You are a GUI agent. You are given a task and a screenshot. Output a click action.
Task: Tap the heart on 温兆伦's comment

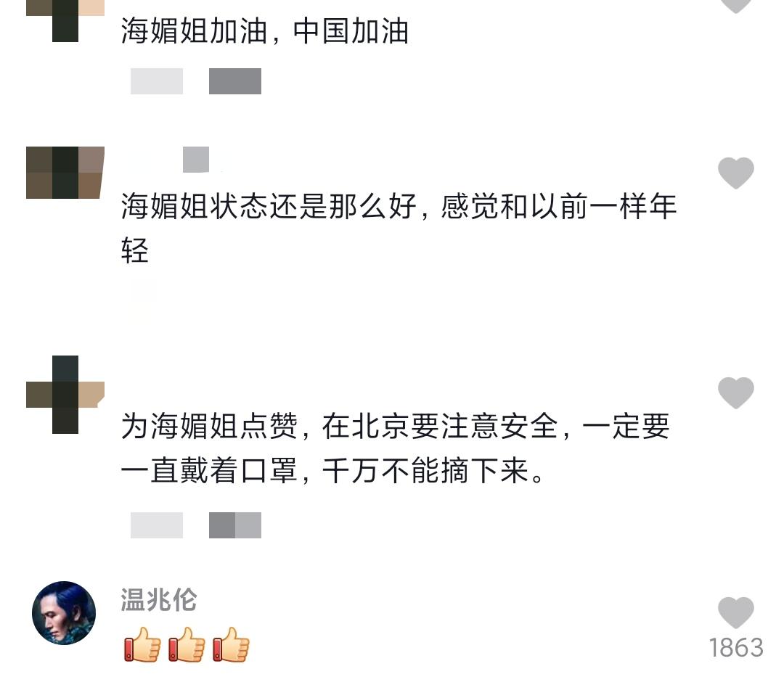(x=735, y=612)
